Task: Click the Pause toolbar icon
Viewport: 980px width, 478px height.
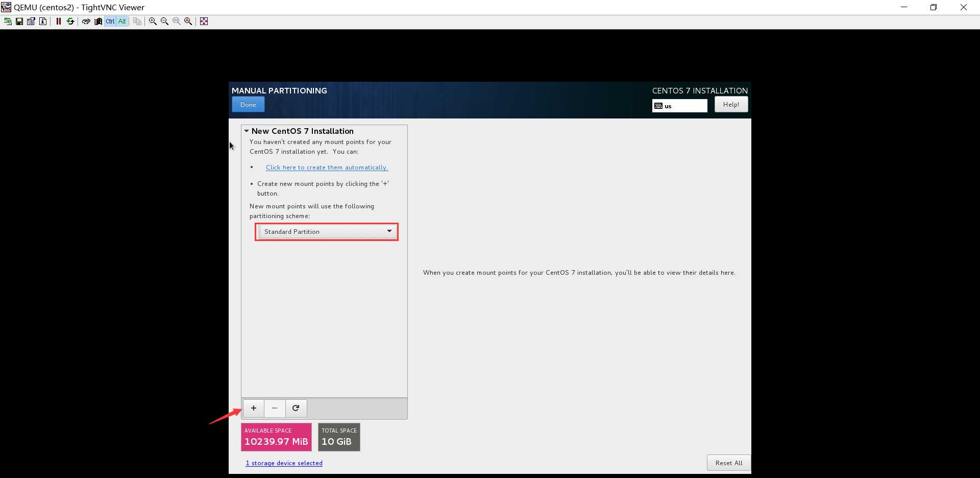Action: coord(59,21)
